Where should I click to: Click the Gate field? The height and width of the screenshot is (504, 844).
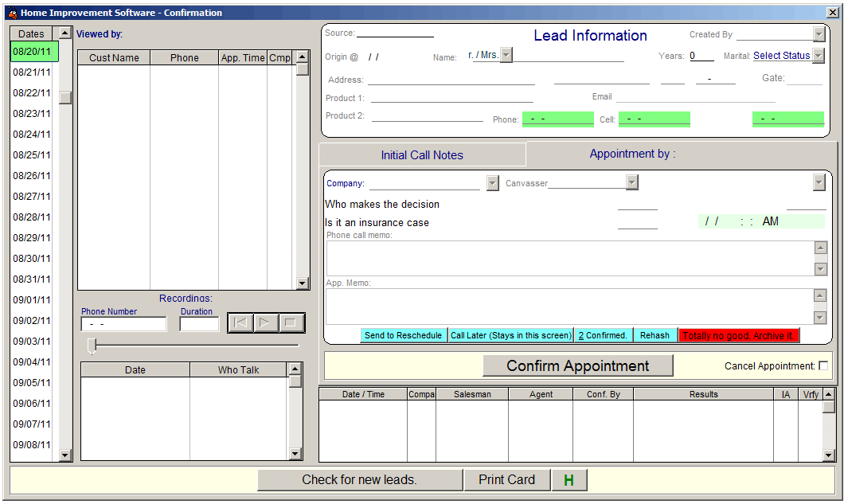pyautogui.click(x=805, y=79)
